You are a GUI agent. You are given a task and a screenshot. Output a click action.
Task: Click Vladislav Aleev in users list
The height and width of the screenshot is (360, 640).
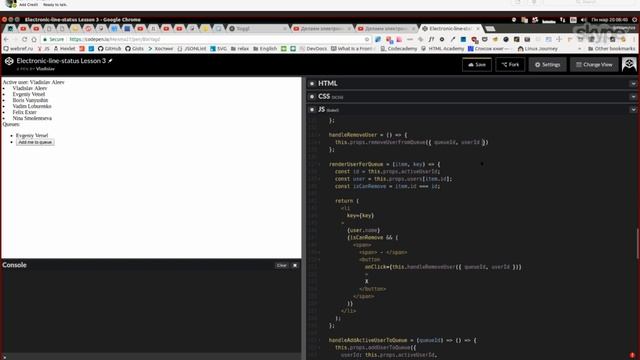click(30, 88)
